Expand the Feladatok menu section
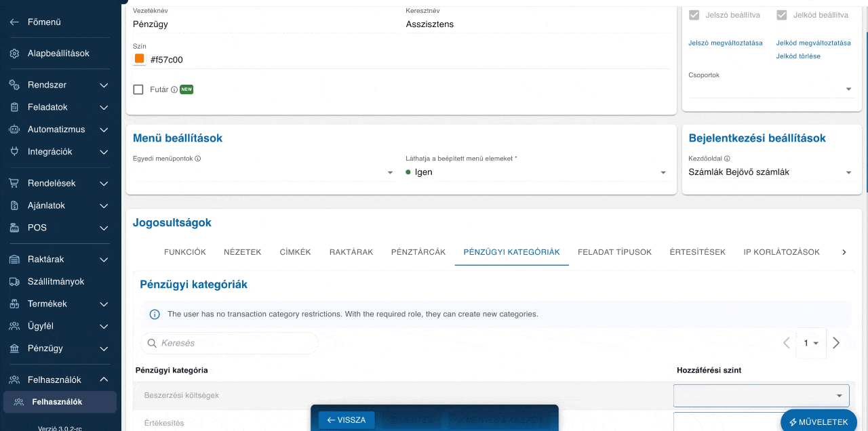The height and width of the screenshot is (431, 868). point(104,107)
